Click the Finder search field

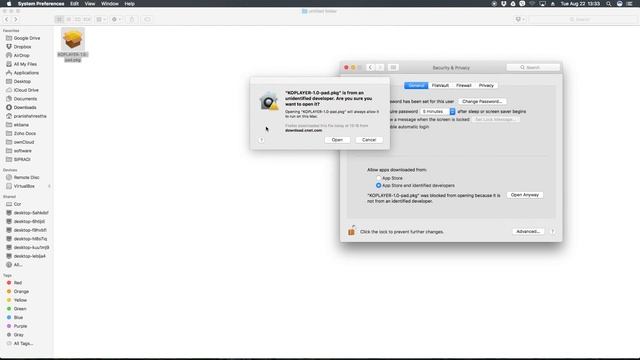[583, 19]
